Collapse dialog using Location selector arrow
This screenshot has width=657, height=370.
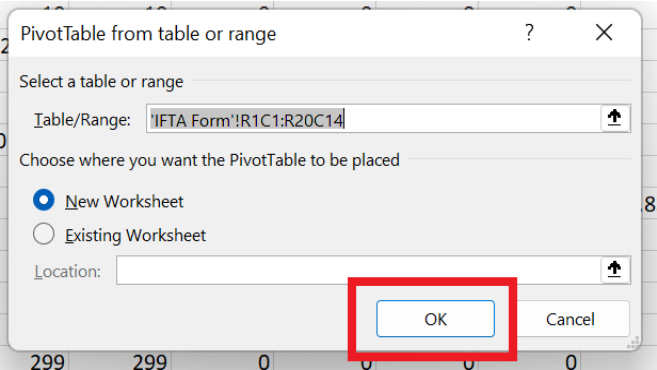pyautogui.click(x=615, y=269)
